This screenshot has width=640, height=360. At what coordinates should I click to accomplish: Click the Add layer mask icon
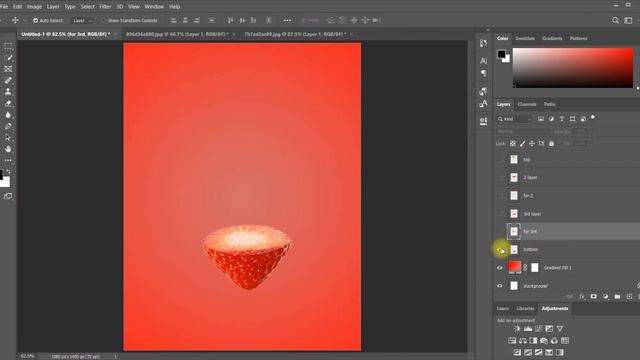click(x=593, y=297)
